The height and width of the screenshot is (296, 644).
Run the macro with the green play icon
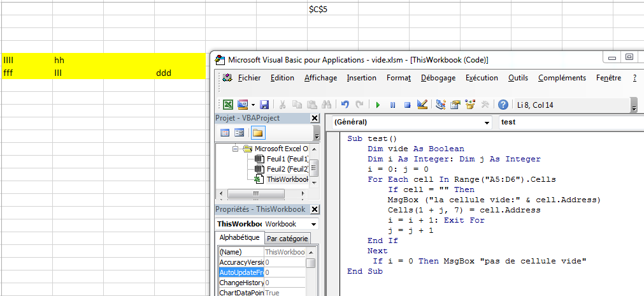click(x=378, y=105)
